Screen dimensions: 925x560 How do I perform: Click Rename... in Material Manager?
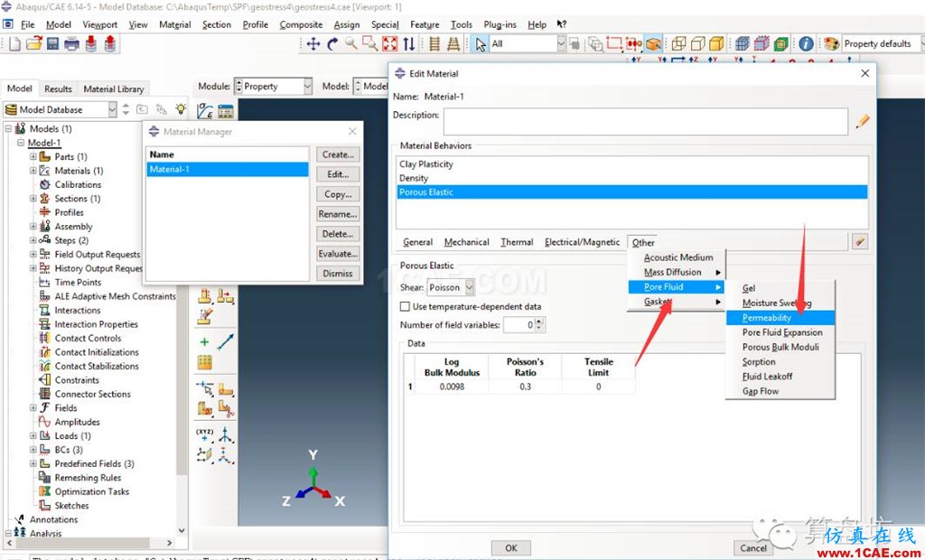(338, 214)
